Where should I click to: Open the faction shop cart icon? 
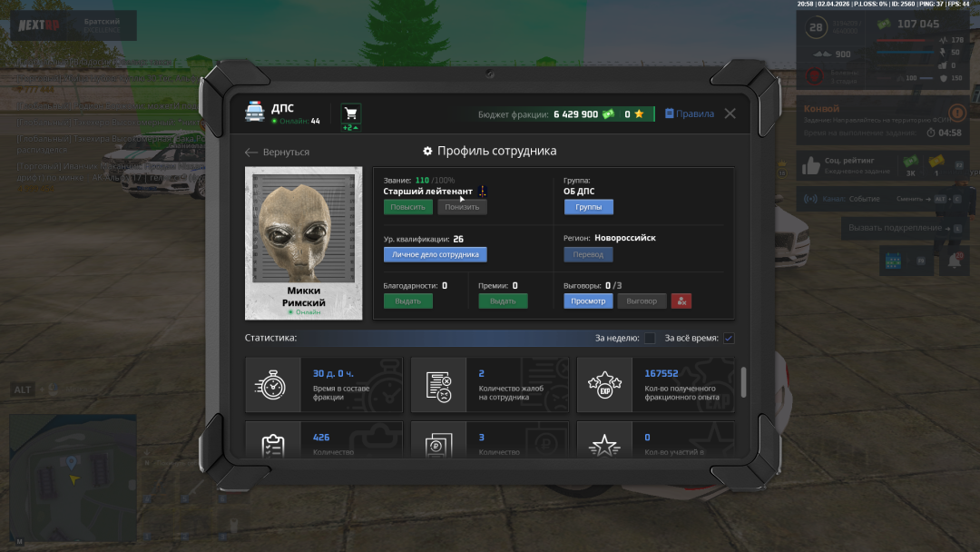tap(350, 113)
